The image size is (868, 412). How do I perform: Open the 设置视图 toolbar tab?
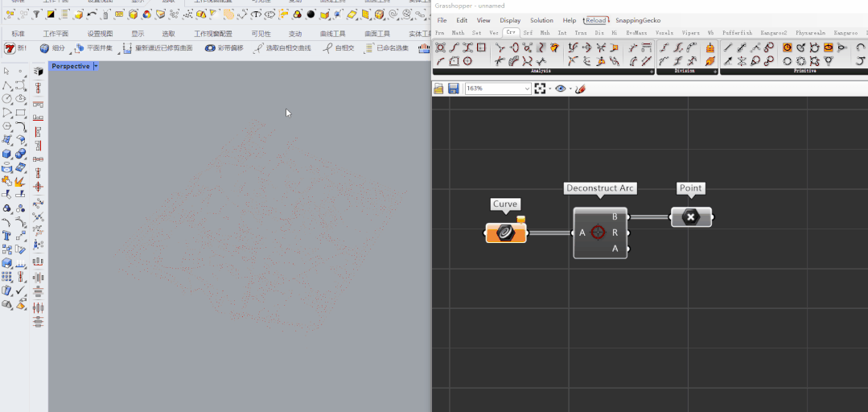(101, 34)
